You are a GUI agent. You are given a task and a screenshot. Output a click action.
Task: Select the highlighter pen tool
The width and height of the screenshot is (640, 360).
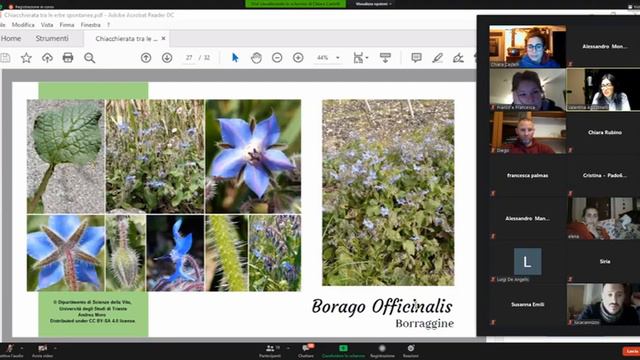pyautogui.click(x=438, y=58)
